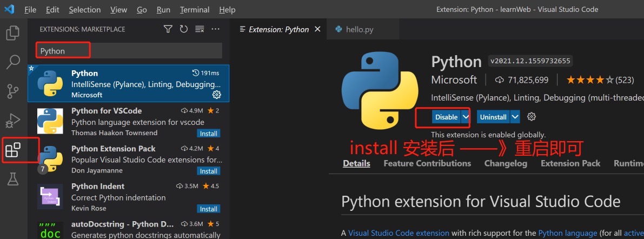
Task: Switch to the Extension: Python tab
Action: pos(278,30)
